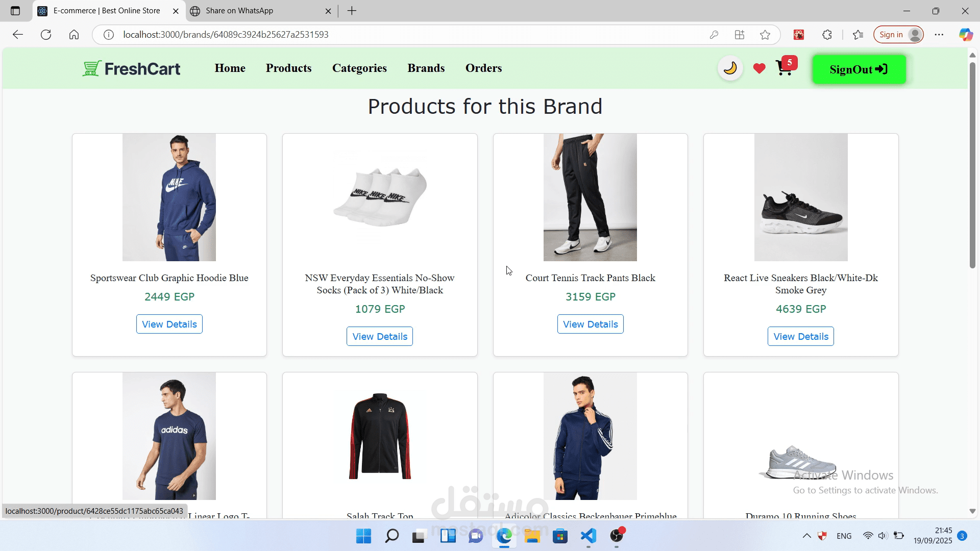Screen dimensions: 980x551
Task: Open File Explorer from taskbar
Action: pyautogui.click(x=532, y=536)
